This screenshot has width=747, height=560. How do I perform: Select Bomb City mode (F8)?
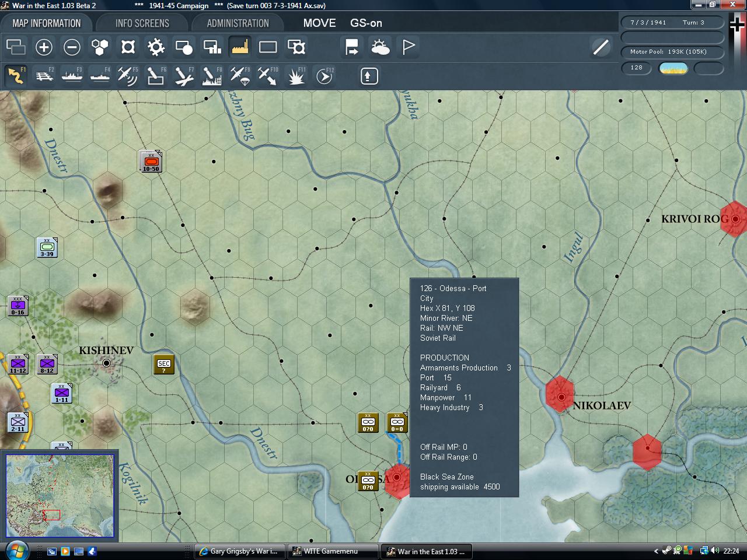[212, 76]
